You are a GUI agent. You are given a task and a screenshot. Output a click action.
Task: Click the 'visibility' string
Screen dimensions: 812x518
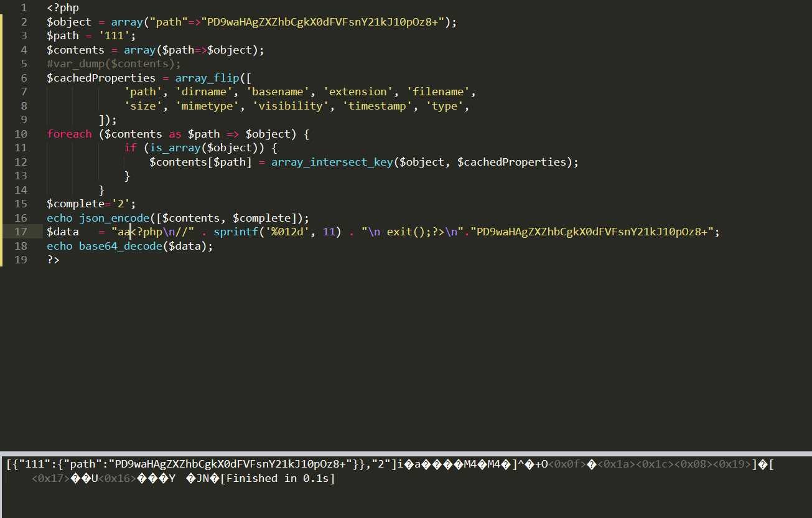291,106
